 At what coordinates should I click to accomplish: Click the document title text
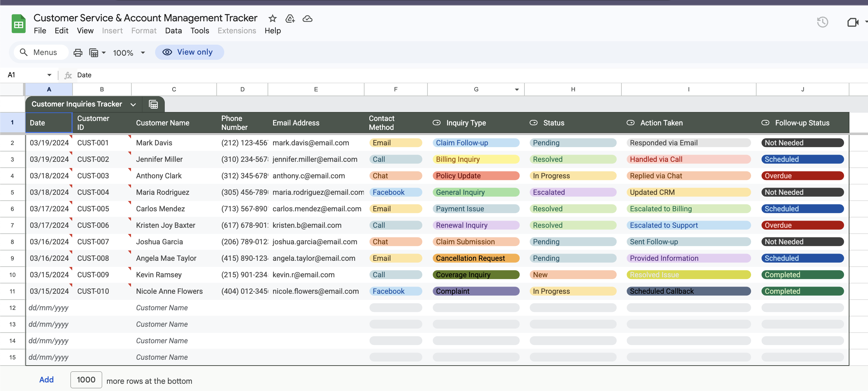point(145,18)
